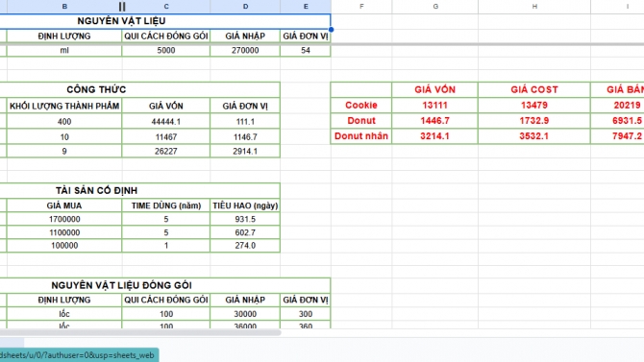Select the cell with 111.1

pos(245,122)
